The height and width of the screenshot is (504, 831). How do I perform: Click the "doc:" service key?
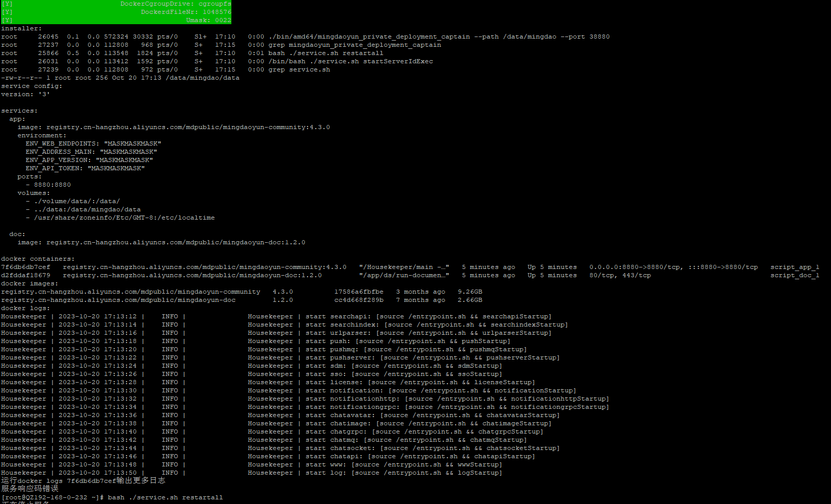(x=17, y=234)
